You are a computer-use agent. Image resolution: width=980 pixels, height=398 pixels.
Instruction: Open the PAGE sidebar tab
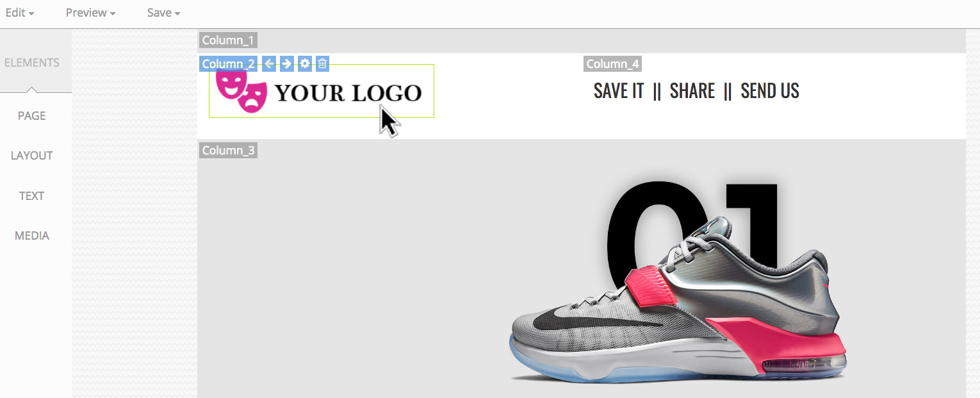coord(32,116)
